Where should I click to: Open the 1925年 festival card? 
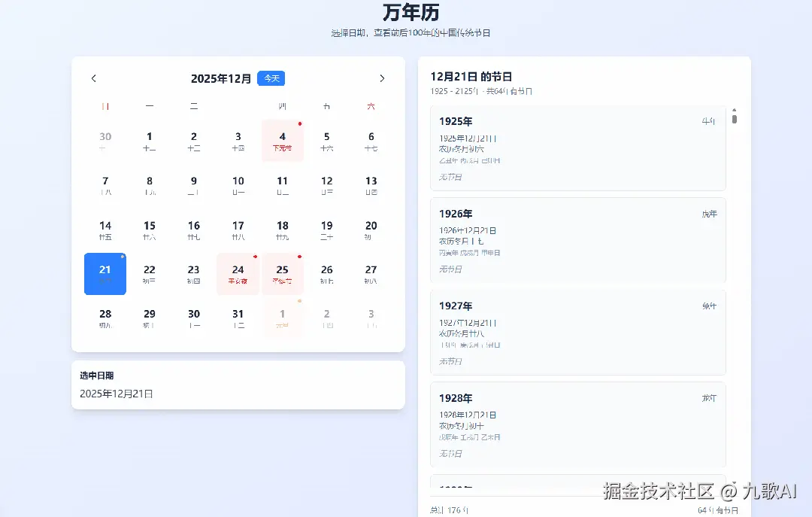577,148
